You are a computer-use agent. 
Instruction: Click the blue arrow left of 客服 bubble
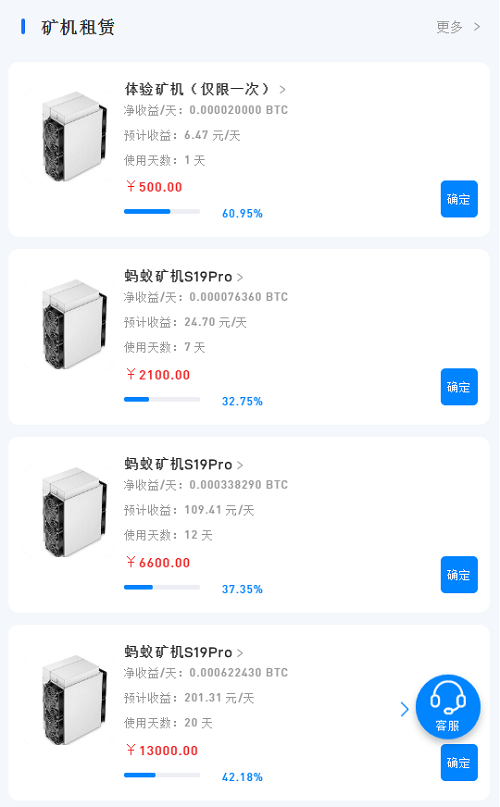[x=405, y=709]
